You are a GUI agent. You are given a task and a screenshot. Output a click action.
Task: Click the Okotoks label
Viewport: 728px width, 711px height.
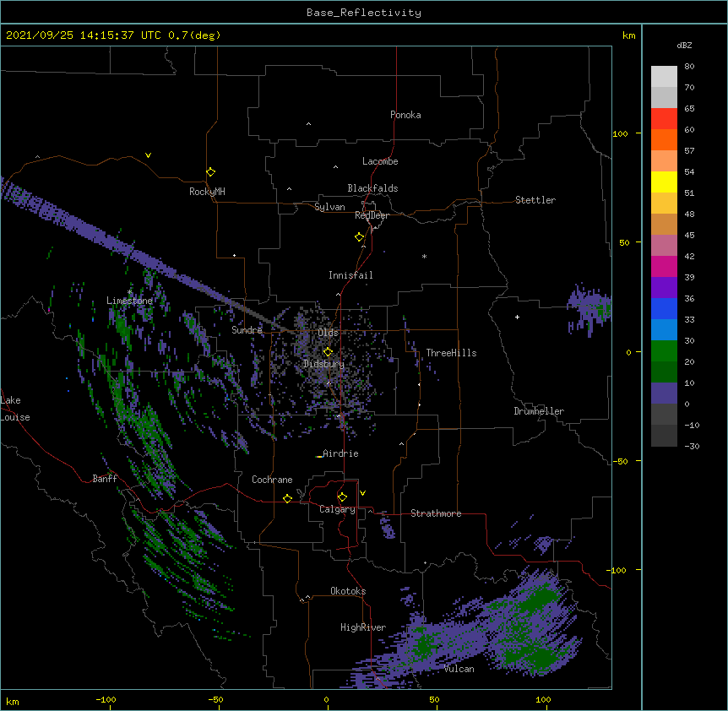point(348,591)
